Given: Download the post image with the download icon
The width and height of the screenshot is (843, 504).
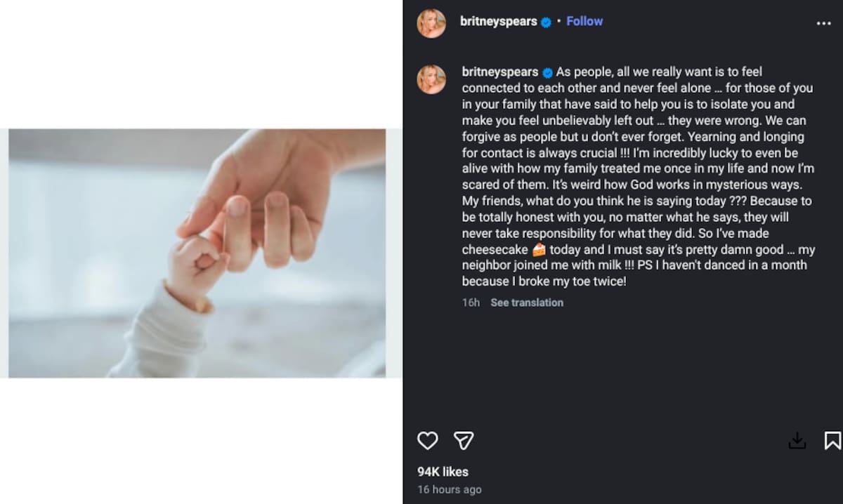Looking at the screenshot, I should 798,441.
